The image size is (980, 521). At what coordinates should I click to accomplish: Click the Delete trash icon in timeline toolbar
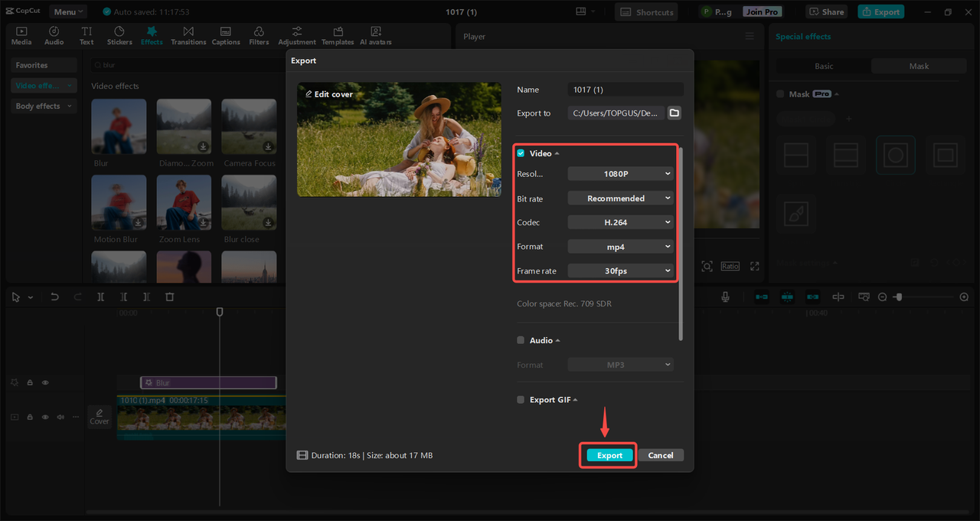click(170, 297)
